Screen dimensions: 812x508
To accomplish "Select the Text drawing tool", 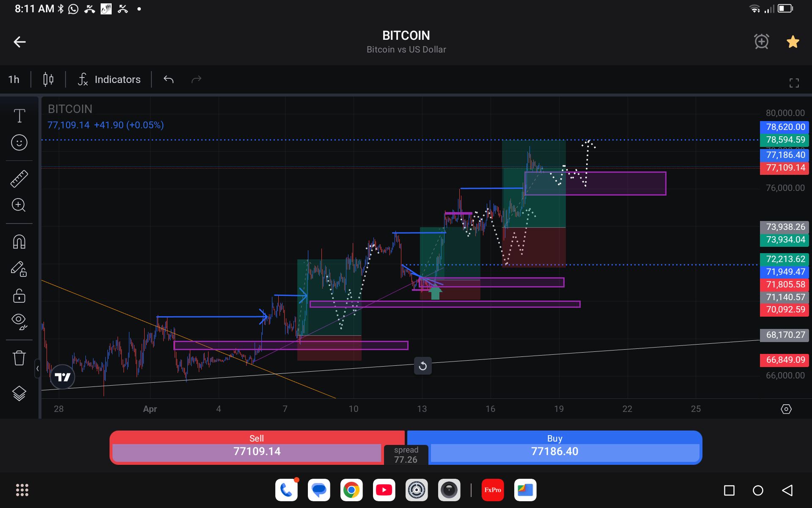I will (x=19, y=116).
